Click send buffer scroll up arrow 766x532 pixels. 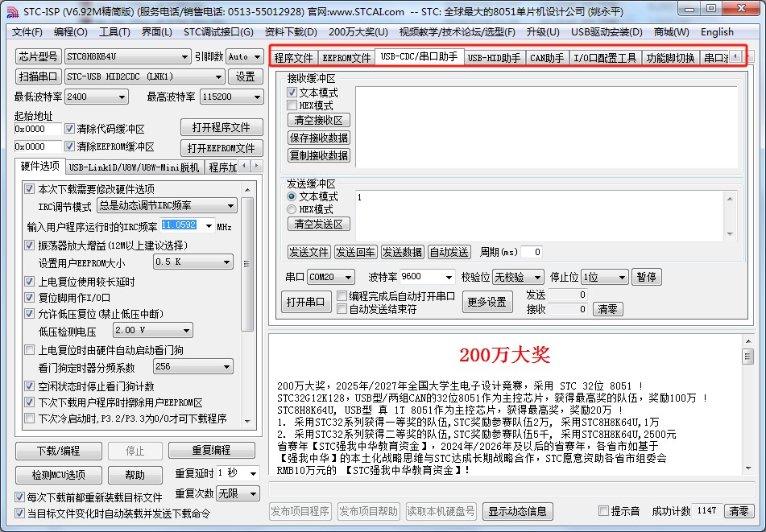click(730, 199)
